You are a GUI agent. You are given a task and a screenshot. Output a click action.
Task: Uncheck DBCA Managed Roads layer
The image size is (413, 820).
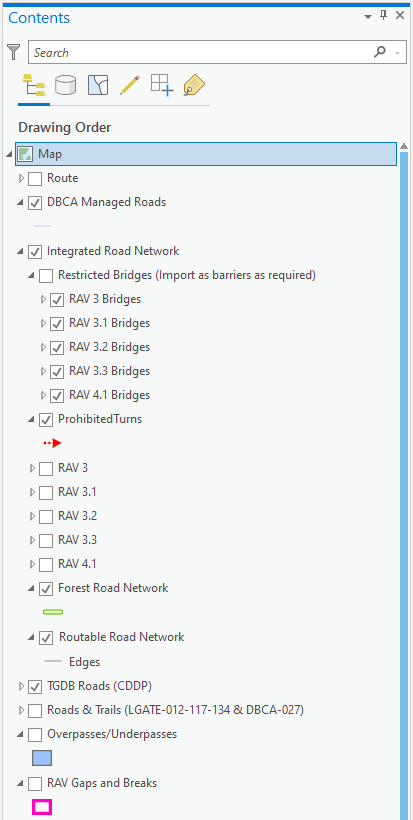pos(35,203)
